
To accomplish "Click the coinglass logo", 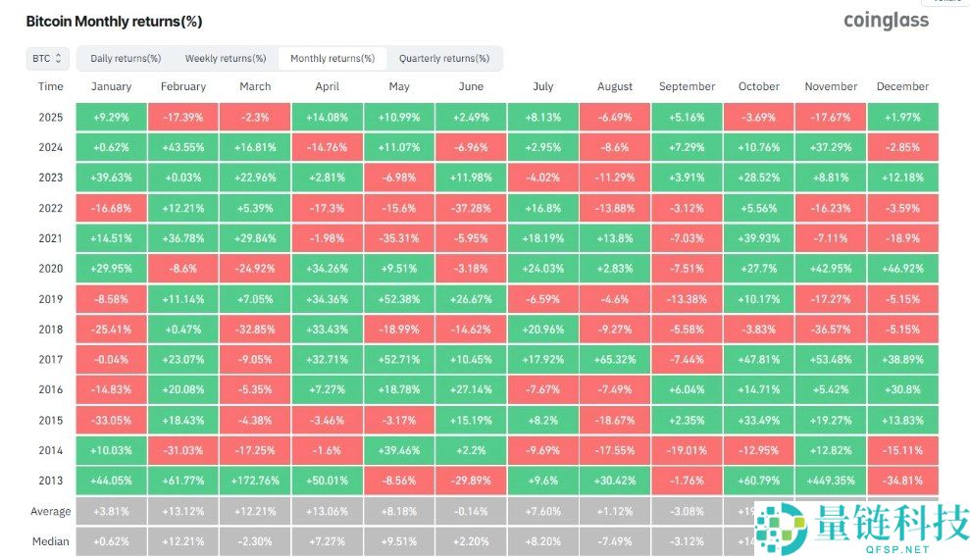I will pos(886,21).
